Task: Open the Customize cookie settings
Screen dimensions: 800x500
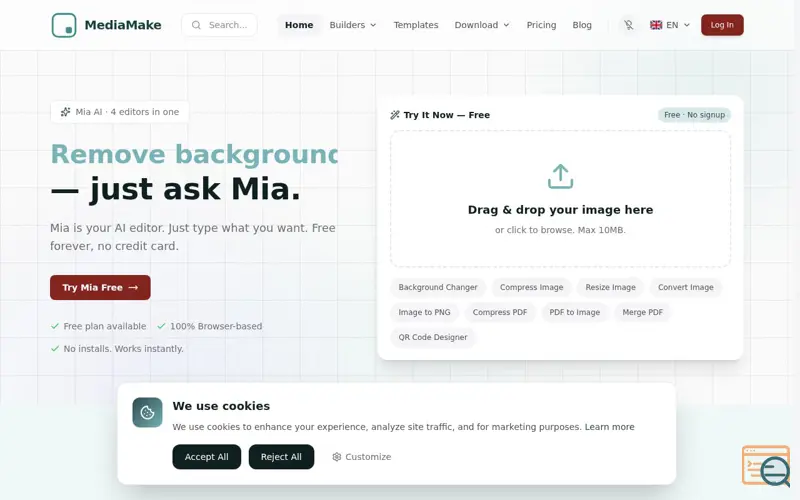Action: pos(362,457)
